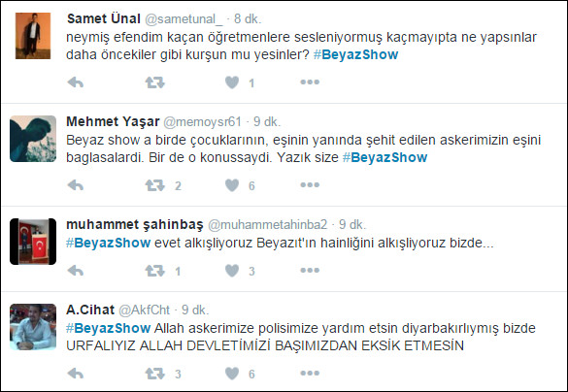Image resolution: width=568 pixels, height=392 pixels.
Task: Open more options on A.Cihat's tweet
Action: [x=310, y=373]
